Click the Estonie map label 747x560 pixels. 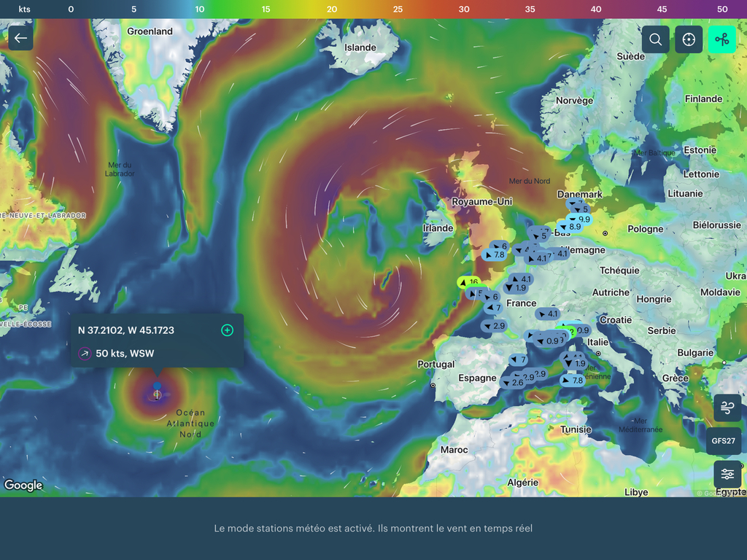point(700,150)
